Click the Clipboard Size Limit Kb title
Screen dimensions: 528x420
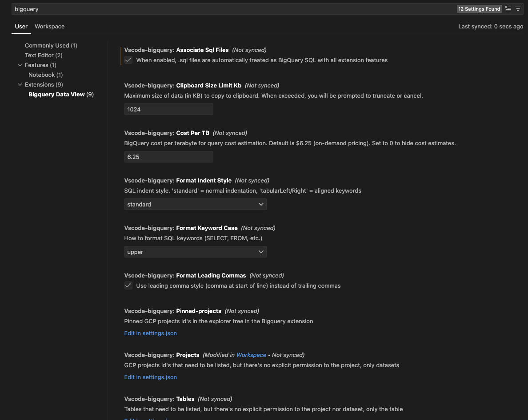coord(183,85)
